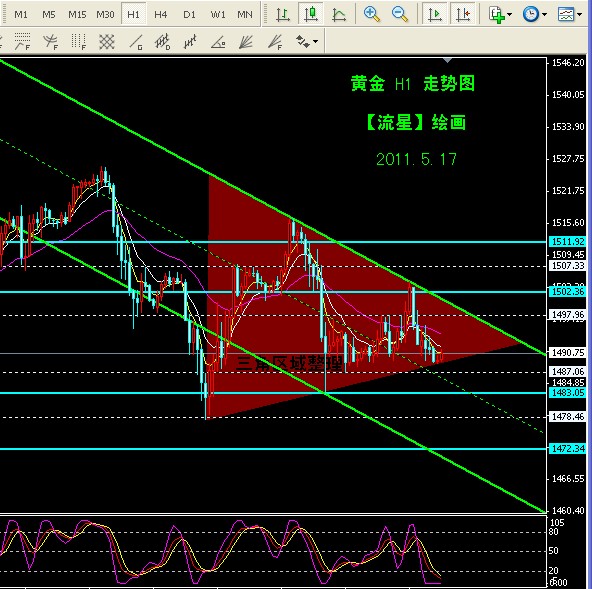Click the 1483.05 price level label

point(567,393)
